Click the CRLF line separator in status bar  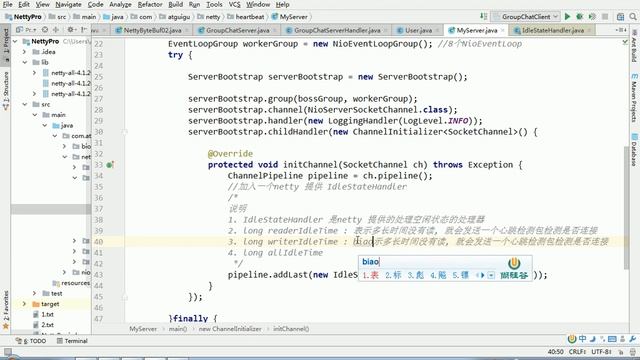pos(577,351)
